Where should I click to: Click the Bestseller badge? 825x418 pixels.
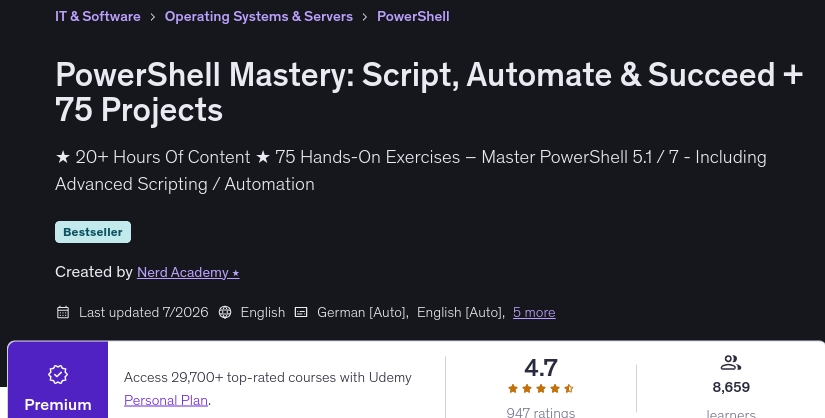pyautogui.click(x=93, y=232)
